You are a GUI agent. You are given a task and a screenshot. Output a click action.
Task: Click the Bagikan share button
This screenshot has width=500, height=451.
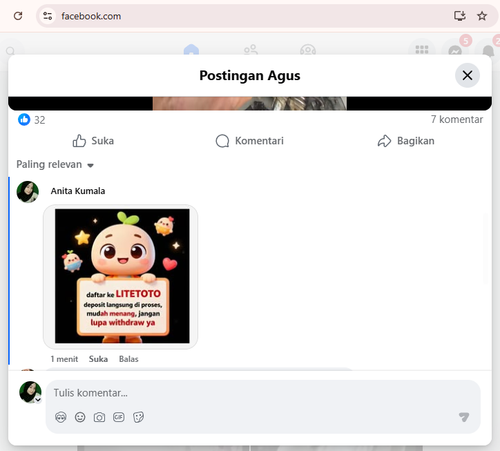click(406, 141)
